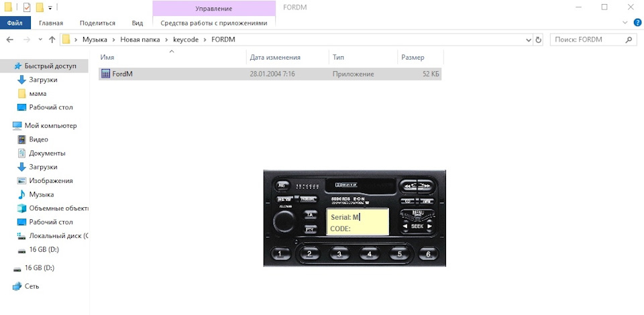Open Средства работы с приложениями tab
Viewport: 644px width, 315px height.
213,23
